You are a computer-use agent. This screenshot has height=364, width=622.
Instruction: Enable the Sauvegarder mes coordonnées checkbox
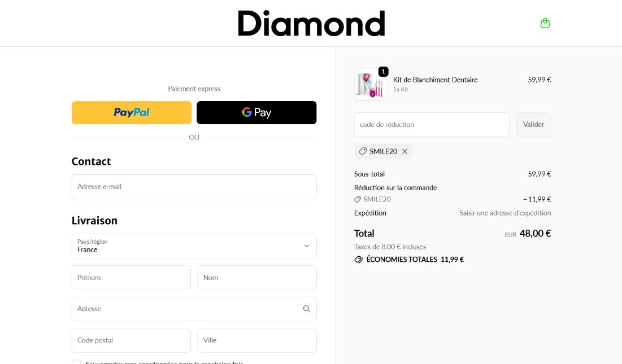[x=76, y=362]
